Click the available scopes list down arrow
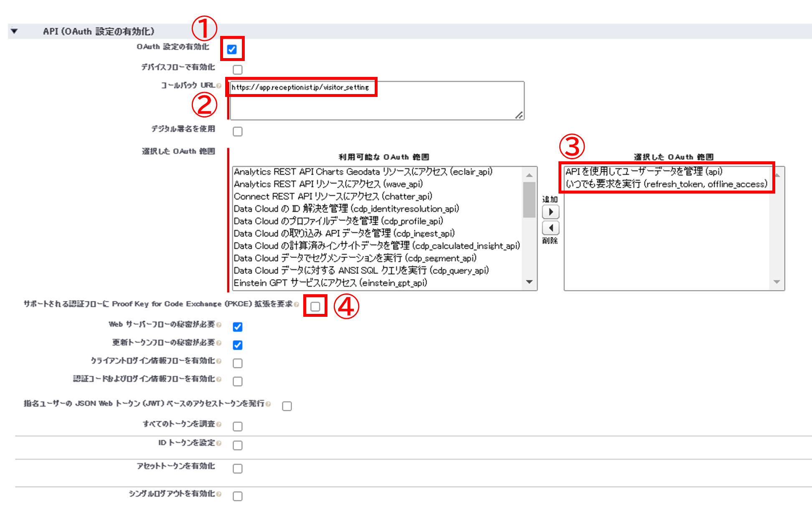 [529, 282]
